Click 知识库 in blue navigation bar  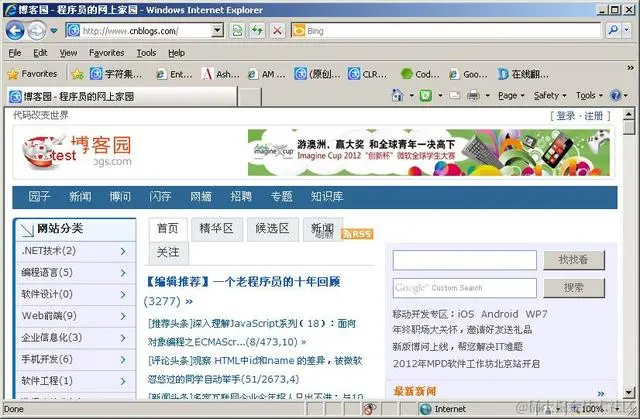pos(327,197)
